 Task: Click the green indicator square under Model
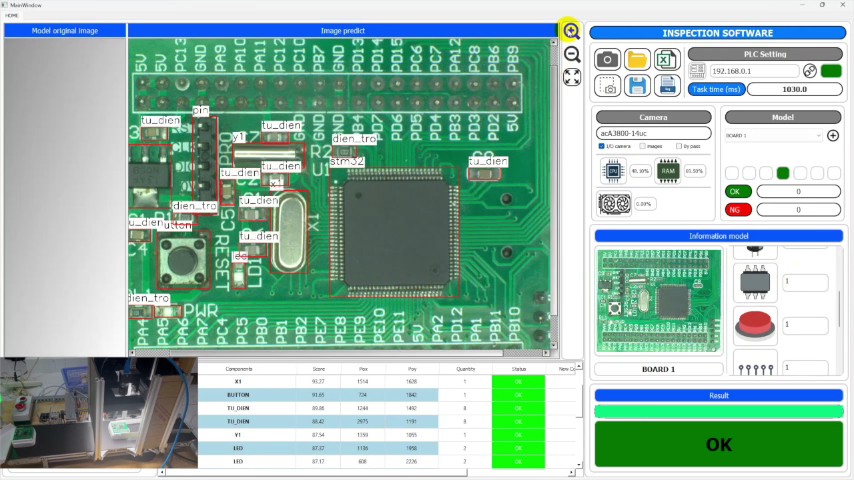point(783,173)
